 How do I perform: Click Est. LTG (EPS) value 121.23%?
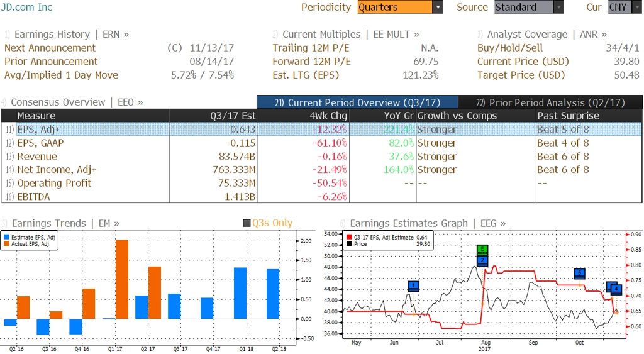click(x=421, y=75)
